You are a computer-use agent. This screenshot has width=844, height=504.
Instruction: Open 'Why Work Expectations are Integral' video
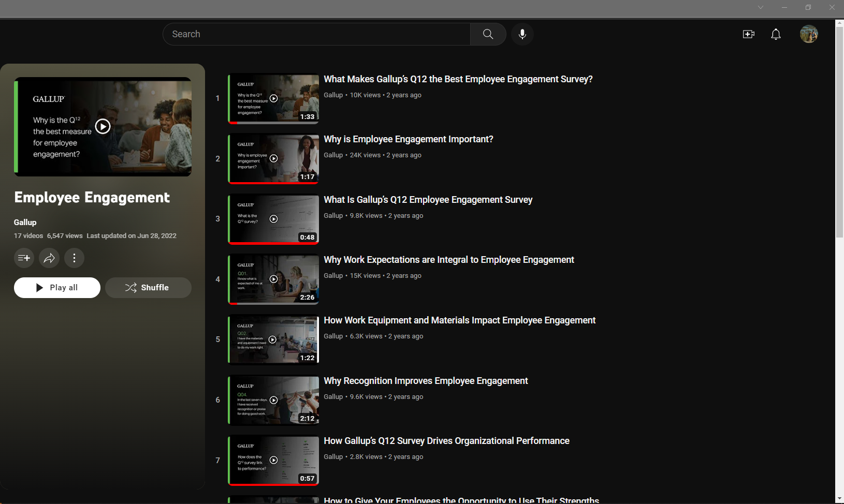(x=448, y=260)
